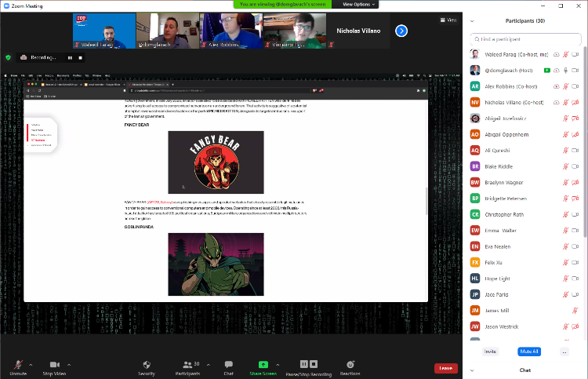
Task: Select Nicholas Villano video tile
Action: tap(358, 31)
